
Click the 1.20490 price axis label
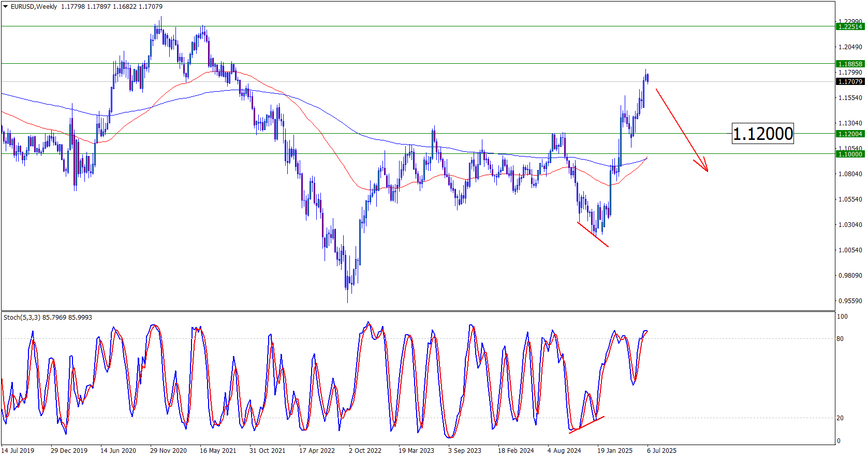tap(850, 47)
